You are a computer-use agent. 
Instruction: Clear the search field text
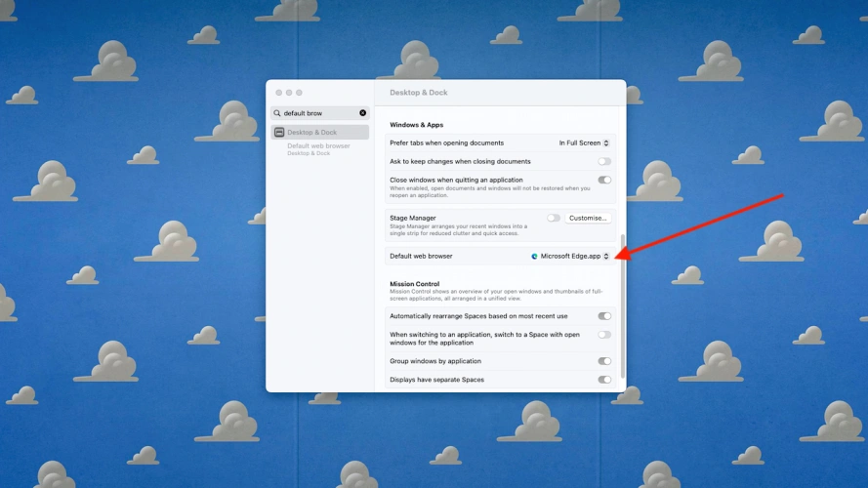coord(362,113)
